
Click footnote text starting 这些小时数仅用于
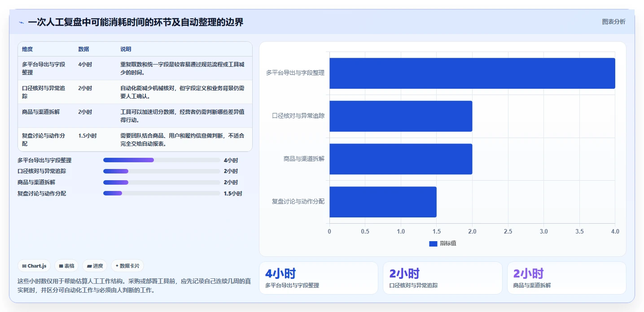point(134,286)
